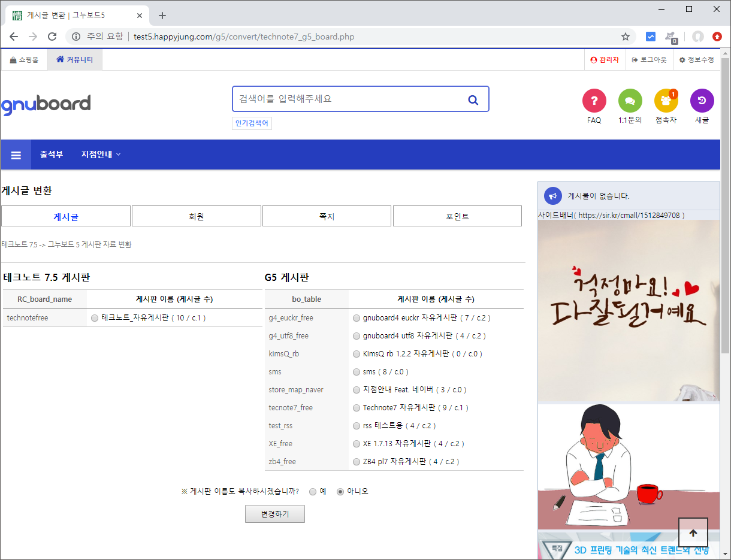
Task: Click the 접속자 users icon
Action: 666,101
